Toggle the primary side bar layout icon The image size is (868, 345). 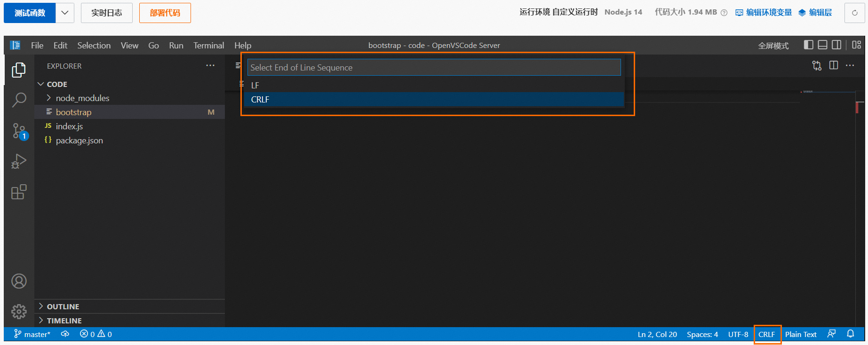[x=809, y=45]
